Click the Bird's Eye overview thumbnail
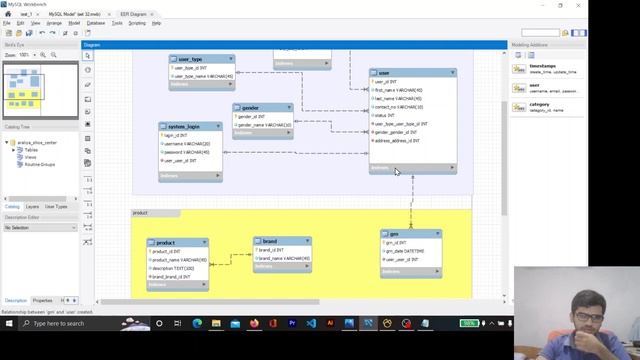This screenshot has height=360, width=640. point(40,90)
